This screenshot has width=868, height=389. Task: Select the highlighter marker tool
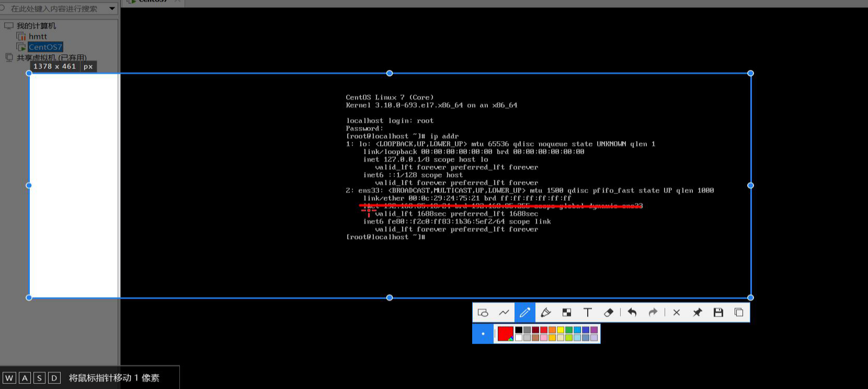[546, 312]
